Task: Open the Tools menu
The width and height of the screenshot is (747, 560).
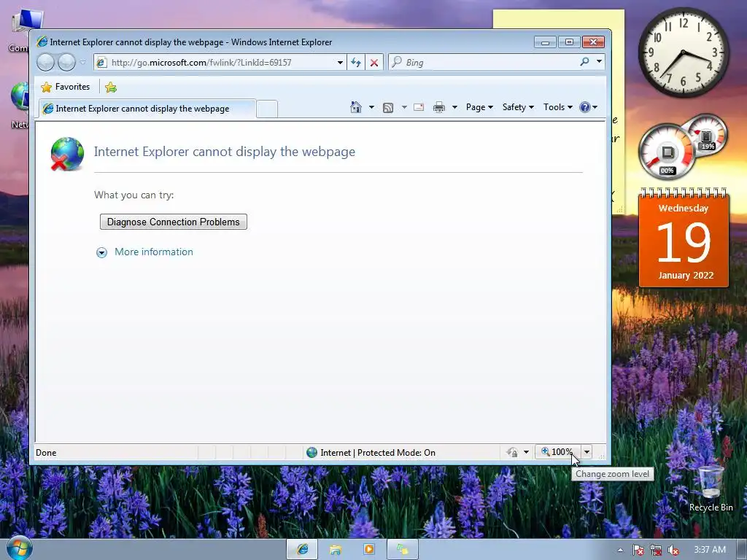Action: [558, 107]
